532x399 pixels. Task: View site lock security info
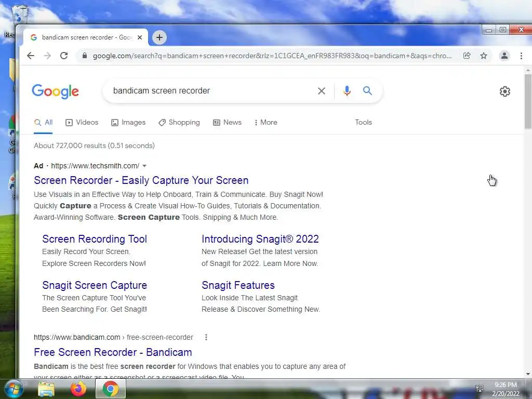click(x=85, y=56)
